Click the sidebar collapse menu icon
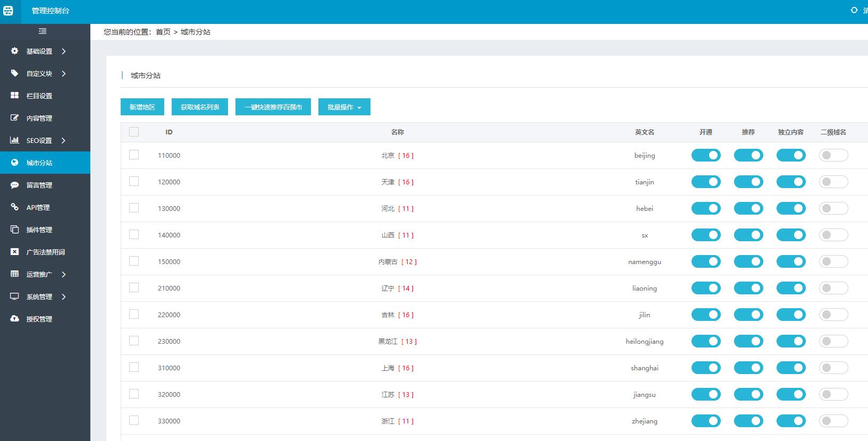Screen dimensions: 868x441 (x=43, y=31)
